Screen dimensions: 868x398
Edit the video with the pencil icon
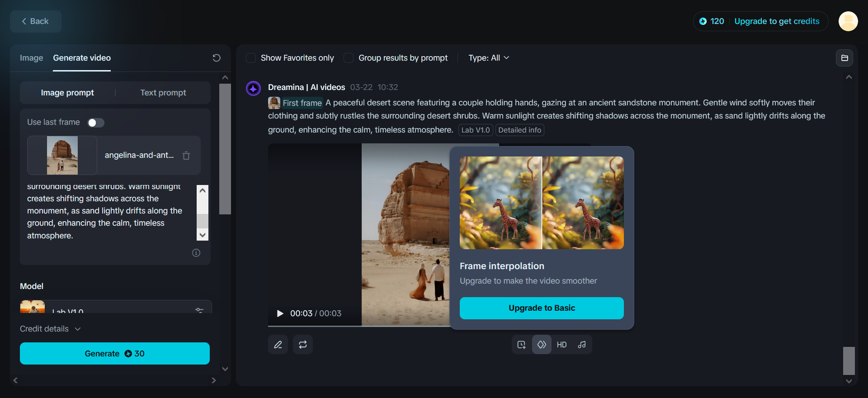278,345
